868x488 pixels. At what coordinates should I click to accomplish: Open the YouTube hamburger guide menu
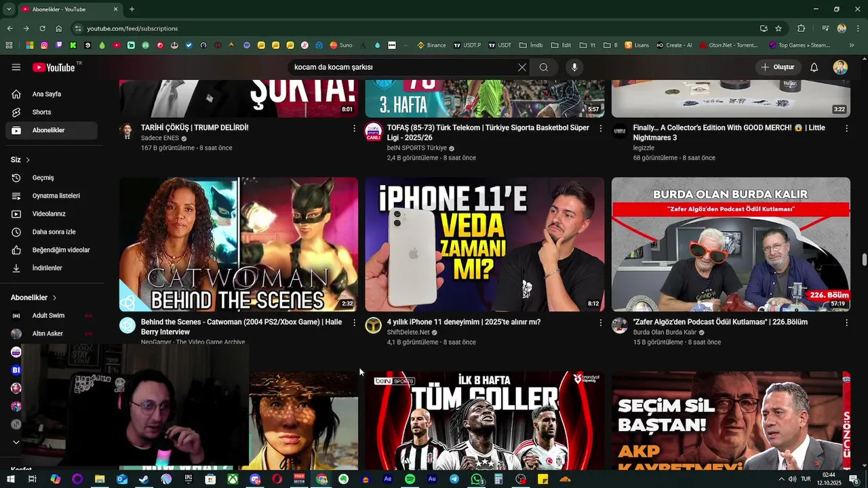pos(16,67)
